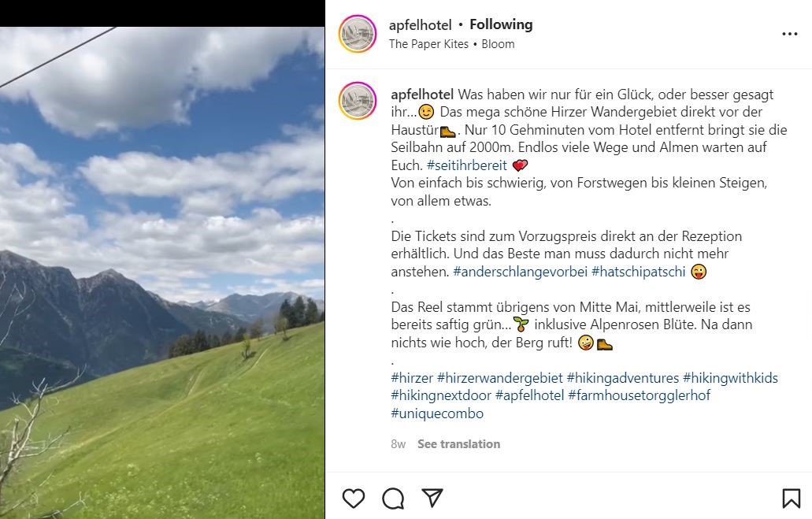The width and height of the screenshot is (812, 519).
Task: Open apfelhotel profile picture in header
Action: pyautogui.click(x=358, y=34)
